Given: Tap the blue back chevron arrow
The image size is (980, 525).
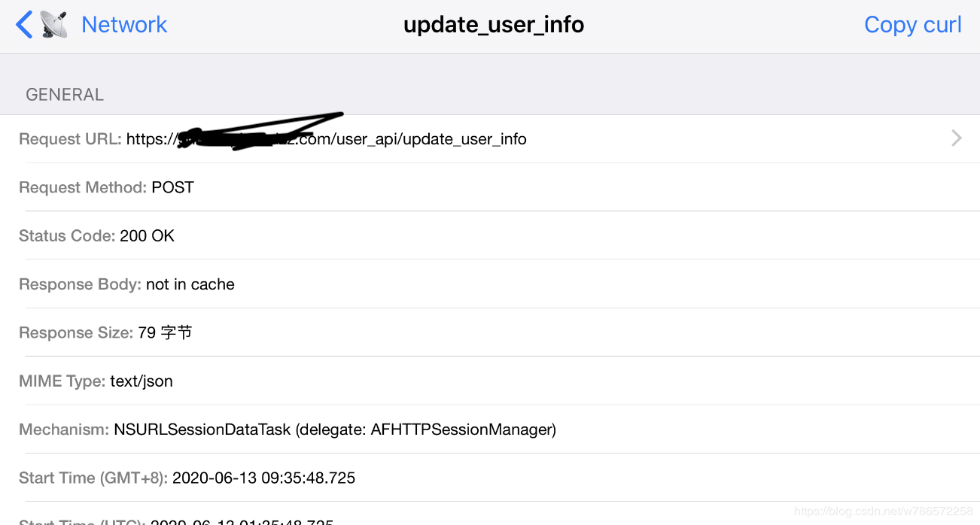Looking at the screenshot, I should [24, 25].
